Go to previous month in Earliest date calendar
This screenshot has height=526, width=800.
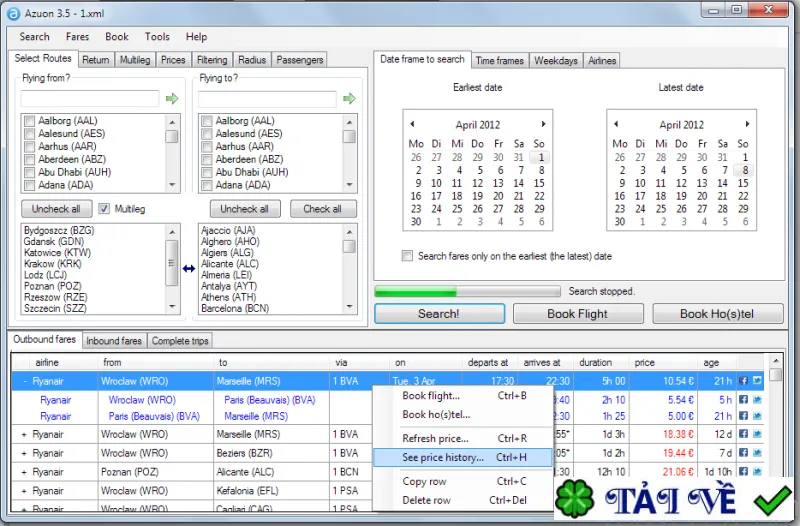coord(412,124)
